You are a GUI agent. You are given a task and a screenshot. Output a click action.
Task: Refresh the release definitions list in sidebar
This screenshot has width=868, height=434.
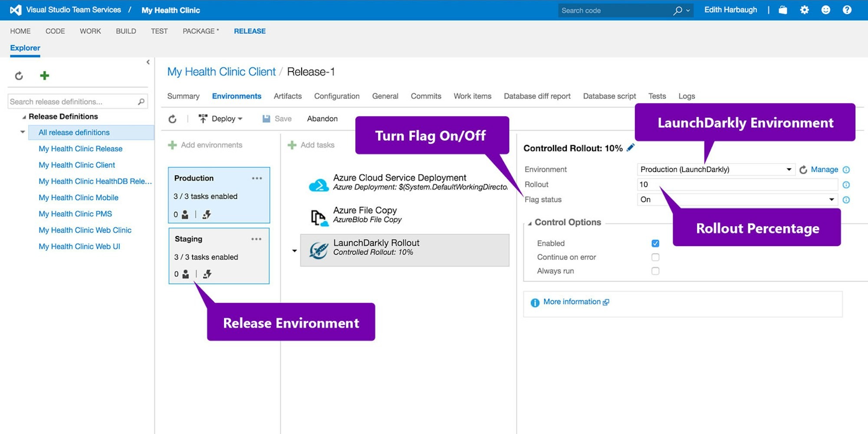pyautogui.click(x=19, y=76)
